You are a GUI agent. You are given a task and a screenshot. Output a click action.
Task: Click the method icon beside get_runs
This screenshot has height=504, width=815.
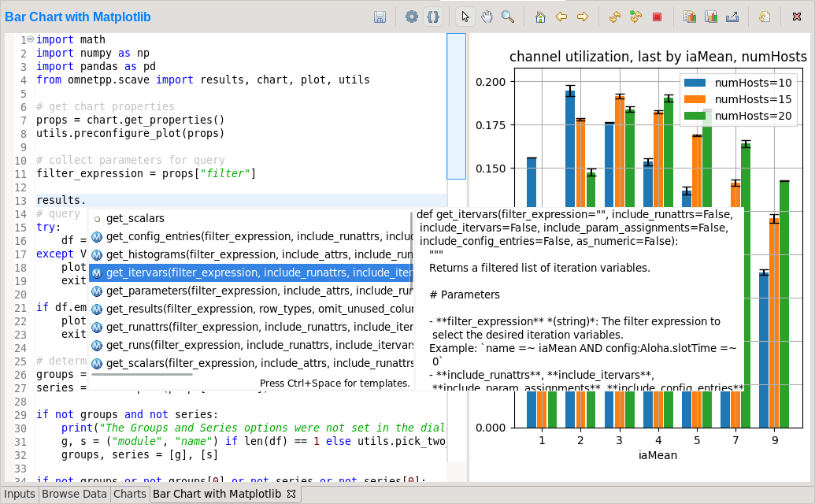point(97,346)
